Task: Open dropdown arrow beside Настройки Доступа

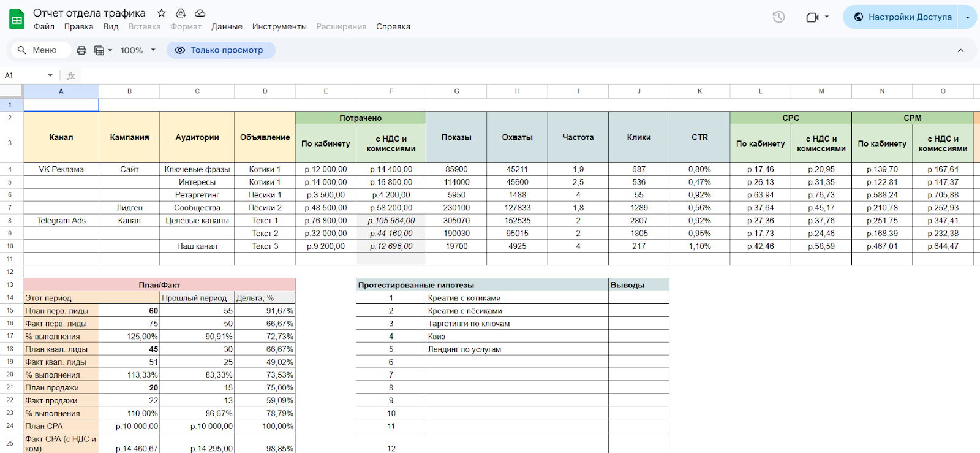Action: click(968, 17)
